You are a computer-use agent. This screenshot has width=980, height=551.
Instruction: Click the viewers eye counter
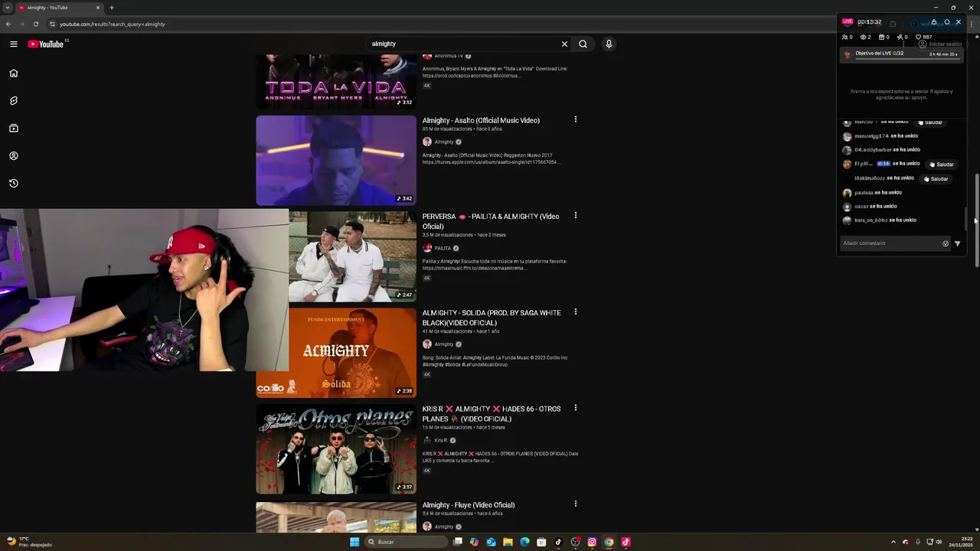[x=865, y=37]
